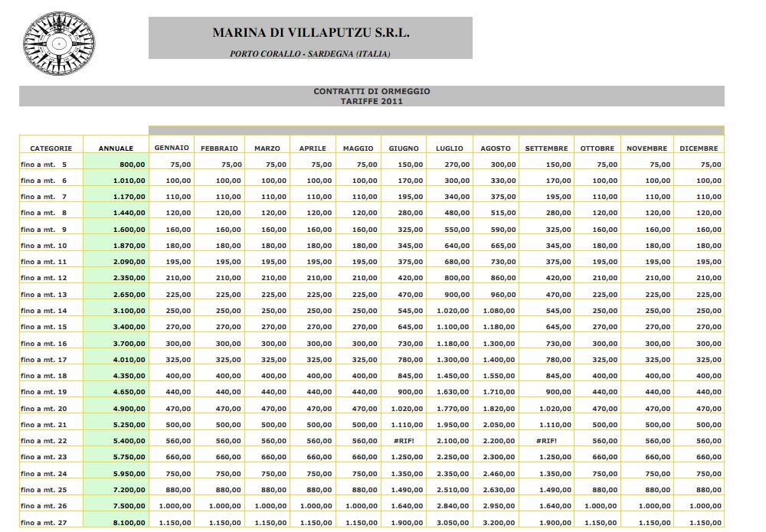The width and height of the screenshot is (766, 532).
Task: Click annual value 1.600,00 for mt. 9
Action: tap(129, 230)
